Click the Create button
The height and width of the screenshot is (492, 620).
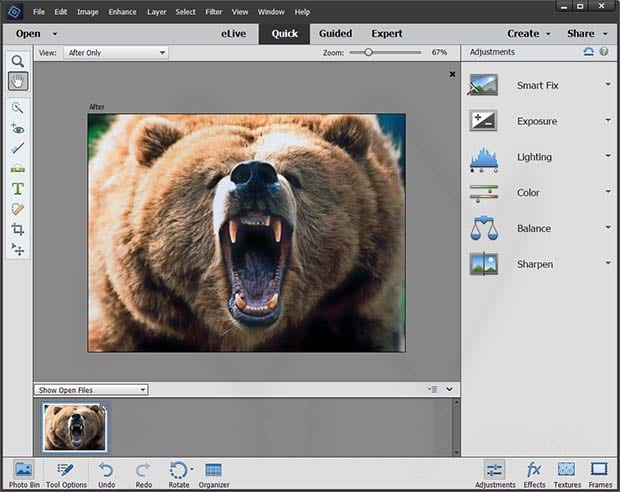(x=523, y=34)
